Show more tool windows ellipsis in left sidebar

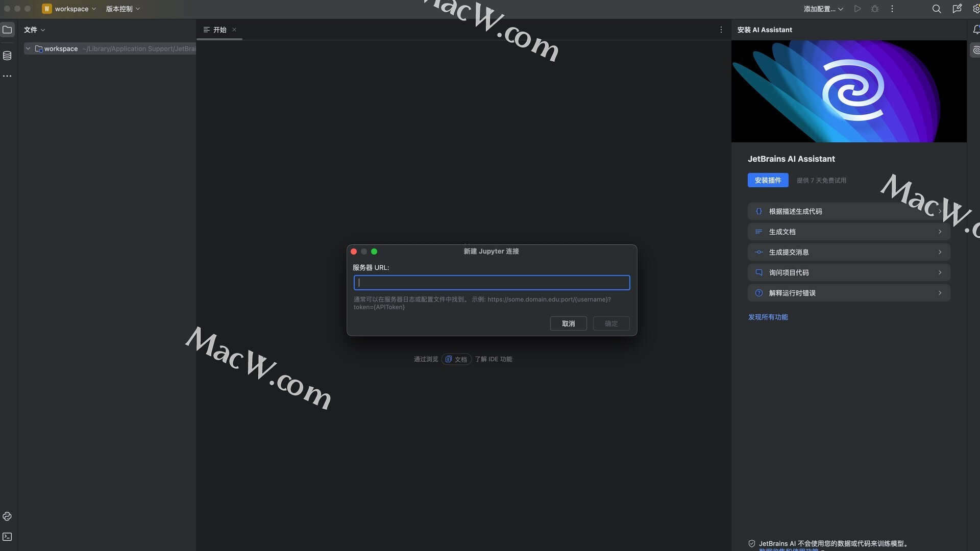[x=7, y=76]
